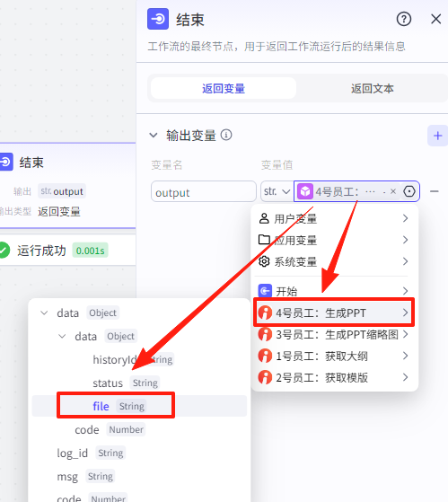The width and height of the screenshot is (448, 502).
Task: Click the 运行成功 status text
Action: [x=41, y=251]
